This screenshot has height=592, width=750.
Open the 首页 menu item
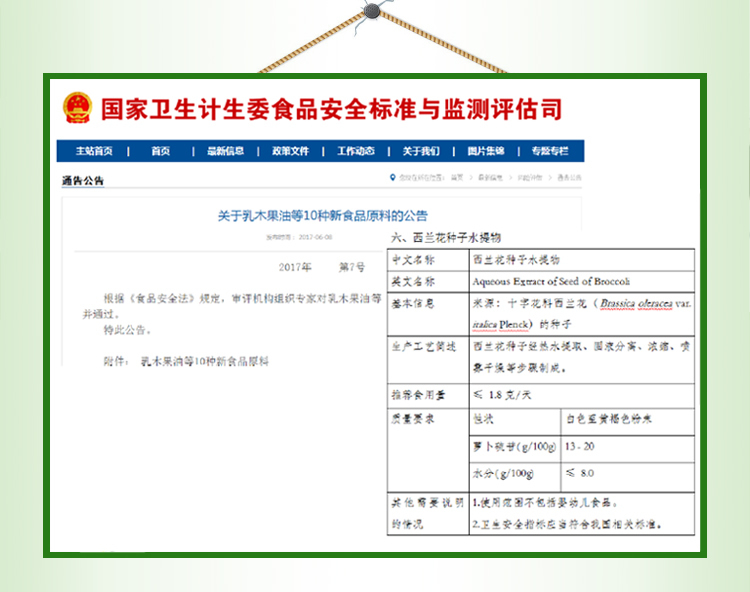click(161, 151)
